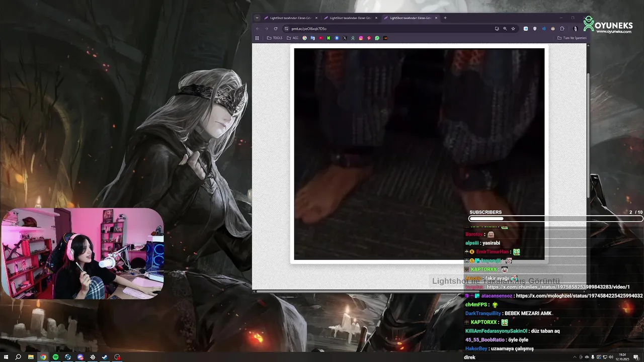Bookmark this page with the star icon
644x362 pixels.
point(513,29)
